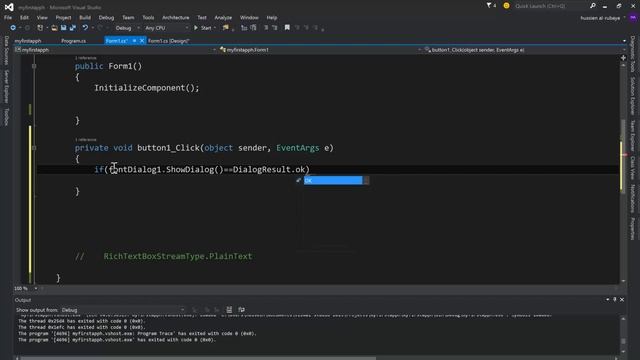Switch to the Form1.cs [Design] tab
Screen dimensions: 640x360
tap(169, 41)
